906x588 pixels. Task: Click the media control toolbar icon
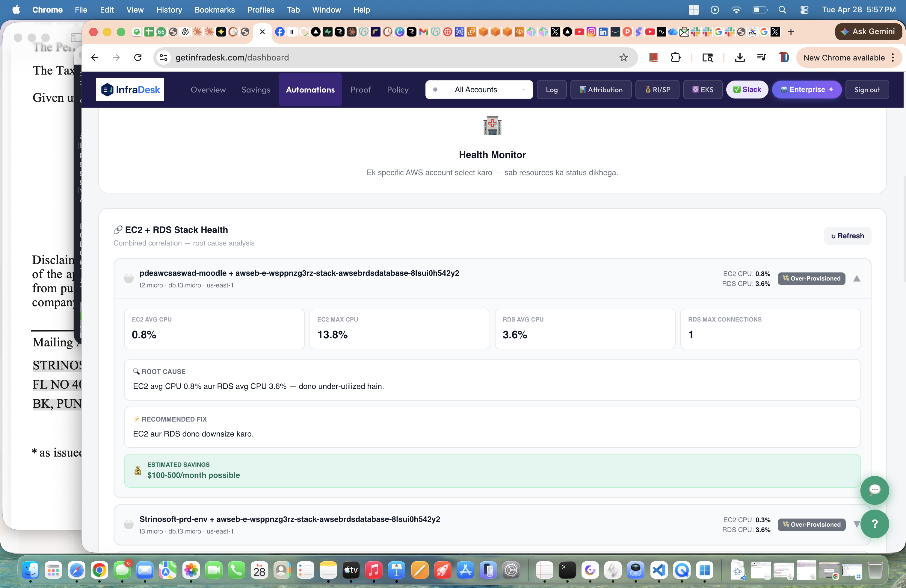click(x=762, y=57)
